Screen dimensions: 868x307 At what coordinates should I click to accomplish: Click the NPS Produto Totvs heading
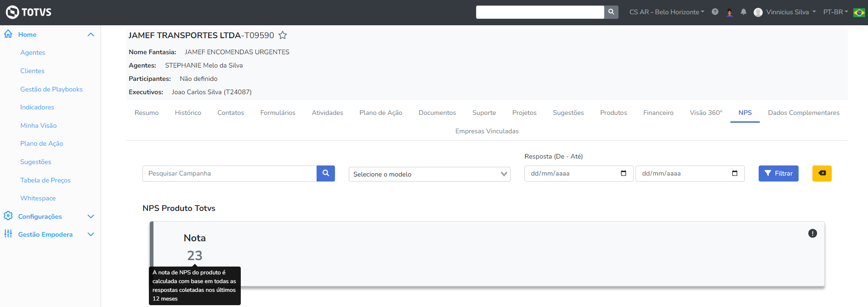[x=179, y=208]
